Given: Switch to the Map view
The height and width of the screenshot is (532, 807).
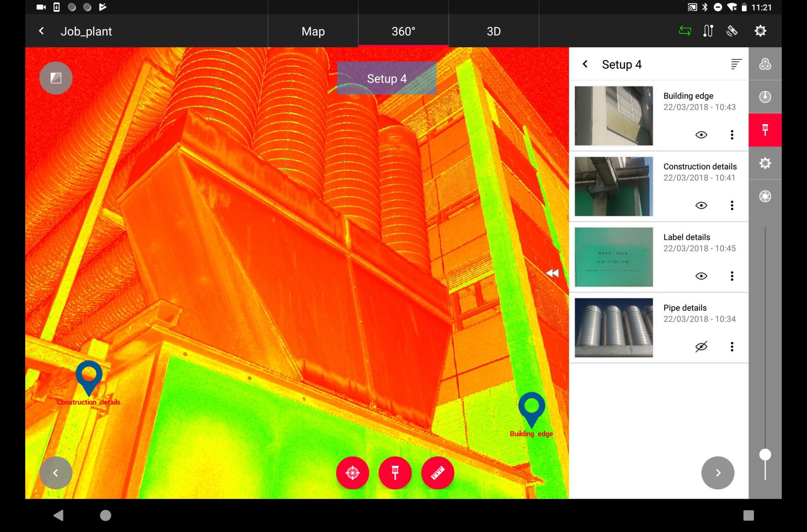Looking at the screenshot, I should point(313,31).
